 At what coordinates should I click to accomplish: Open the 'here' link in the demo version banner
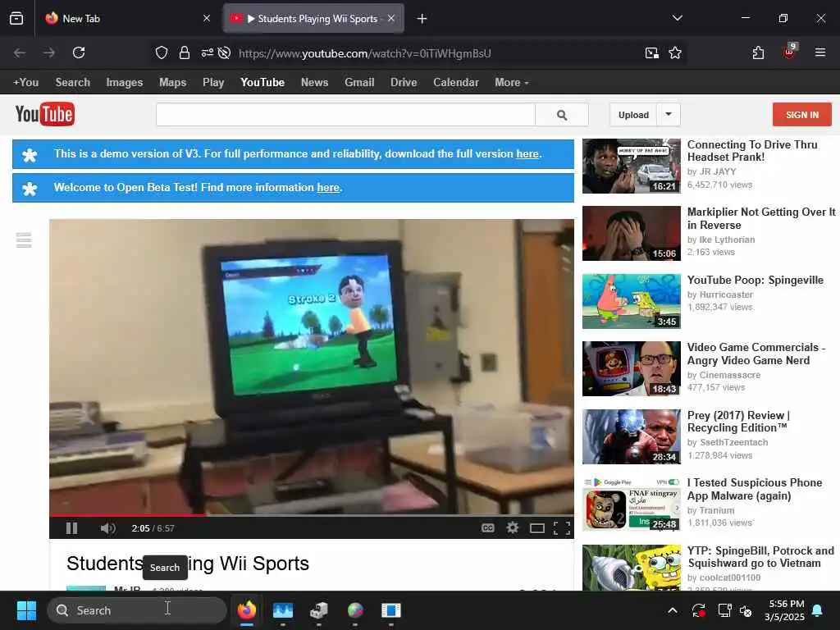pyautogui.click(x=527, y=153)
